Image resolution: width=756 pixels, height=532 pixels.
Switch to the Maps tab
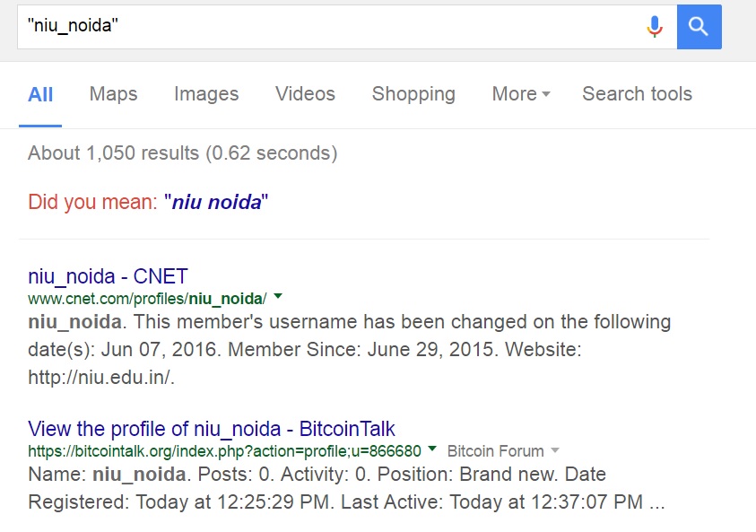pyautogui.click(x=113, y=94)
